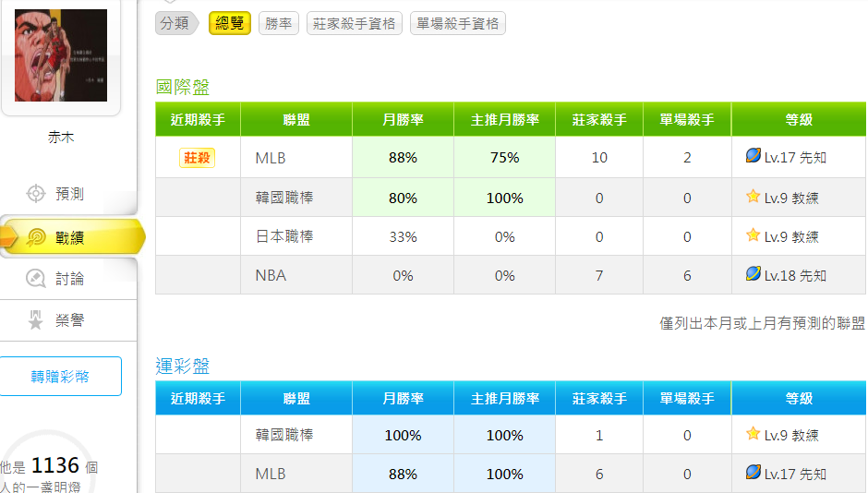Viewport: 868px width, 493px height.
Task: Click Lv.17 先知 in 國際盤 MLB row
Action: pyautogui.click(x=795, y=158)
